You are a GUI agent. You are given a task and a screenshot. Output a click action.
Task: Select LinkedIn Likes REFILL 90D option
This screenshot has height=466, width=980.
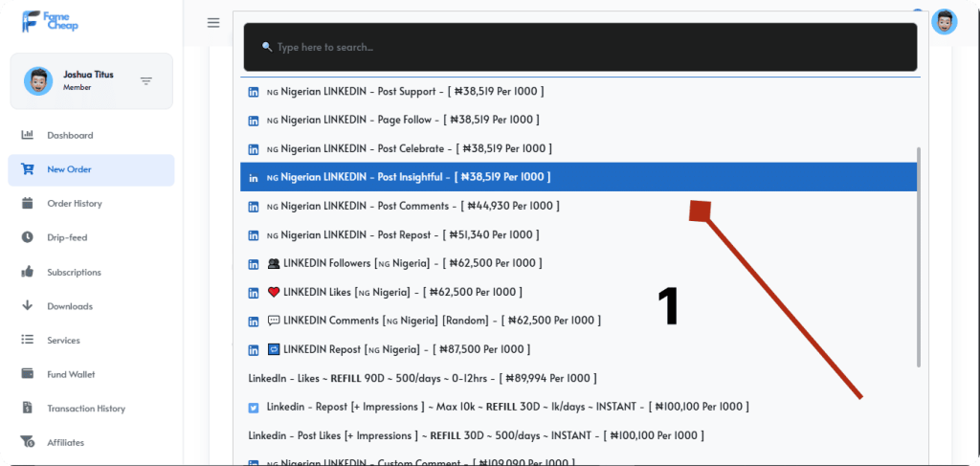point(578,378)
